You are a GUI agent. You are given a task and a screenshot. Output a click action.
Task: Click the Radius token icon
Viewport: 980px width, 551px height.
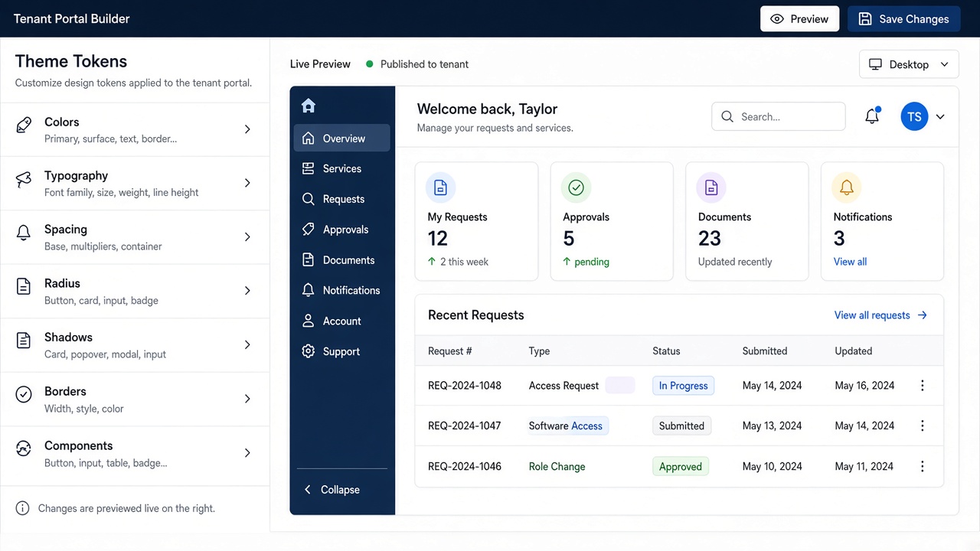24,287
